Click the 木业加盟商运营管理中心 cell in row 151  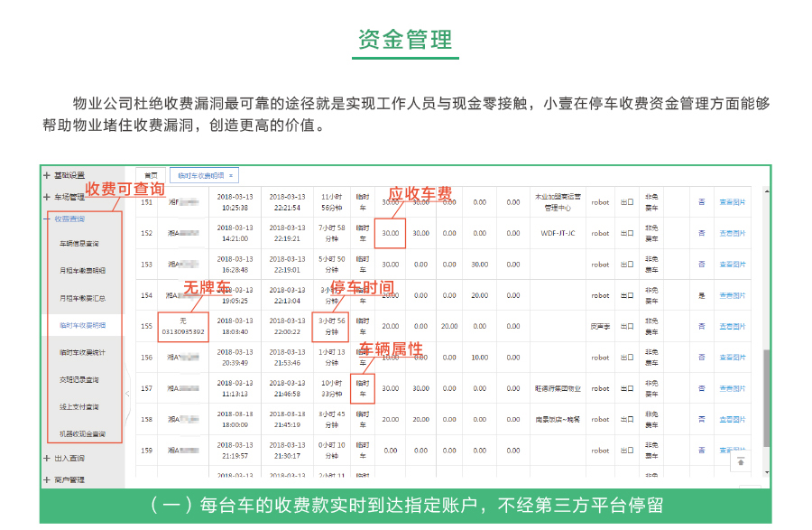tap(558, 202)
